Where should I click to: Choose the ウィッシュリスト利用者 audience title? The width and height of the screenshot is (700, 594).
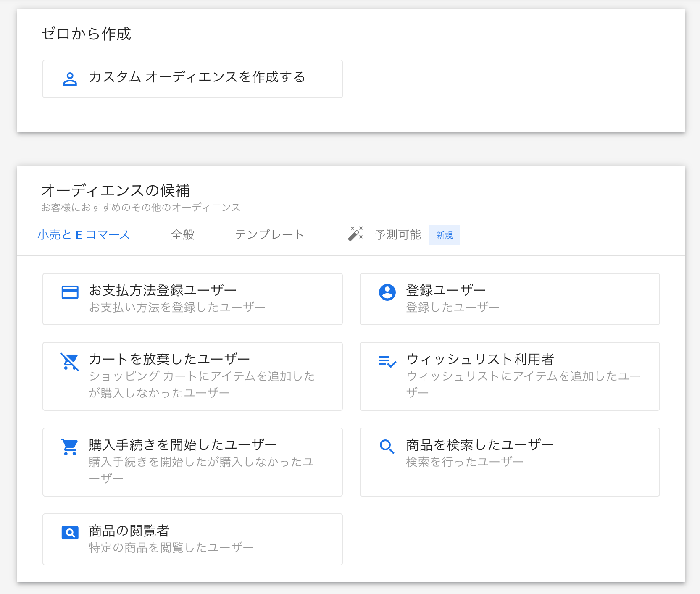(x=480, y=359)
